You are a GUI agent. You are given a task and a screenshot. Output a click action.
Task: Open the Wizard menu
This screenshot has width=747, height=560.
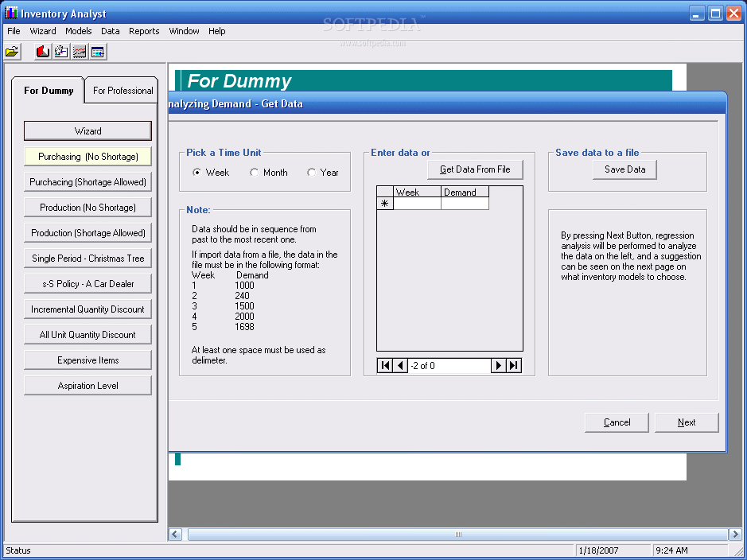coord(43,31)
